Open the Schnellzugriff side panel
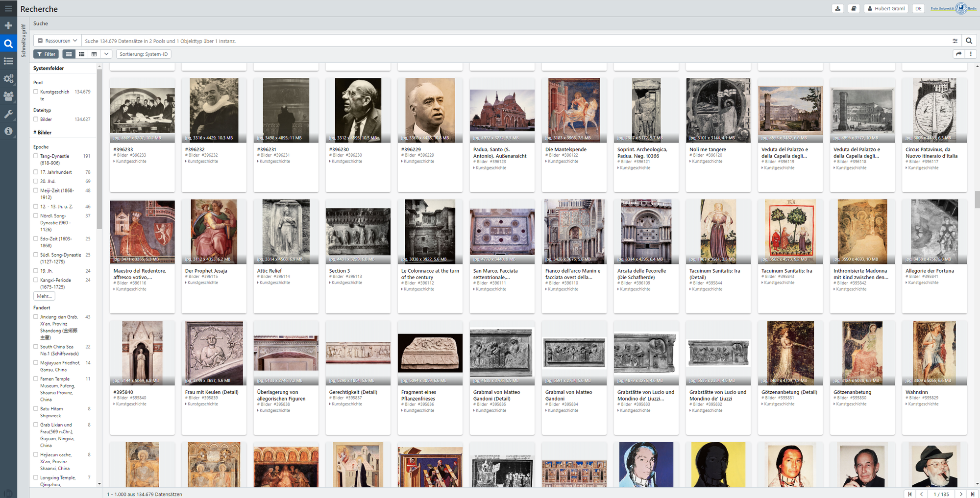 [x=23, y=41]
